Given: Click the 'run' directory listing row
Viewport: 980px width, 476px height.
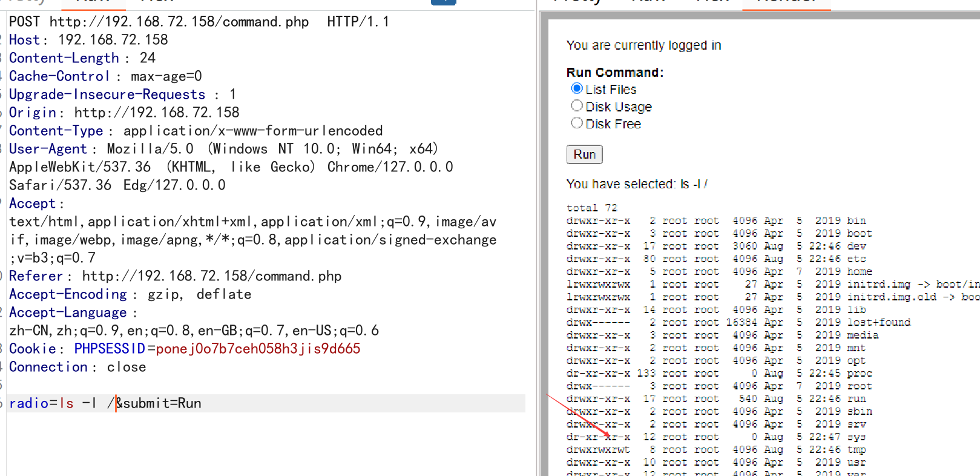Looking at the screenshot, I should [x=717, y=398].
